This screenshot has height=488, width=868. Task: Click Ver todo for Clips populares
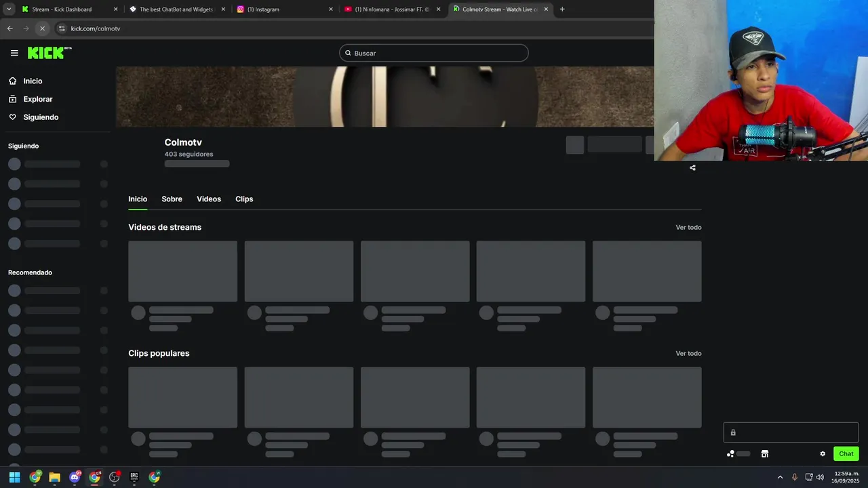coord(688,354)
